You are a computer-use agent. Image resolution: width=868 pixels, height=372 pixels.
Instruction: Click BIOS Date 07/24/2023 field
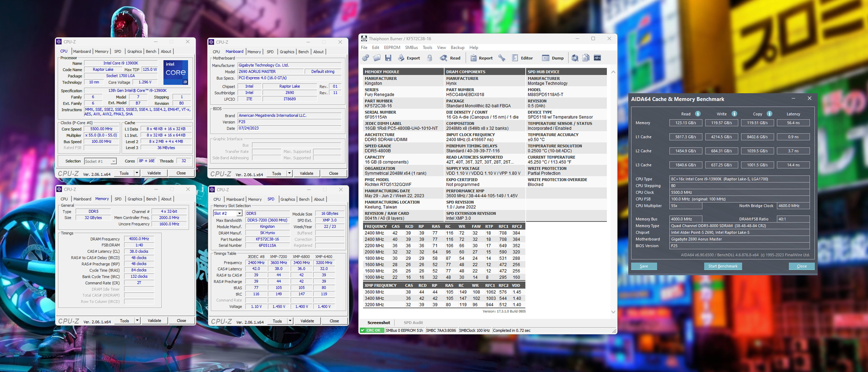289,128
